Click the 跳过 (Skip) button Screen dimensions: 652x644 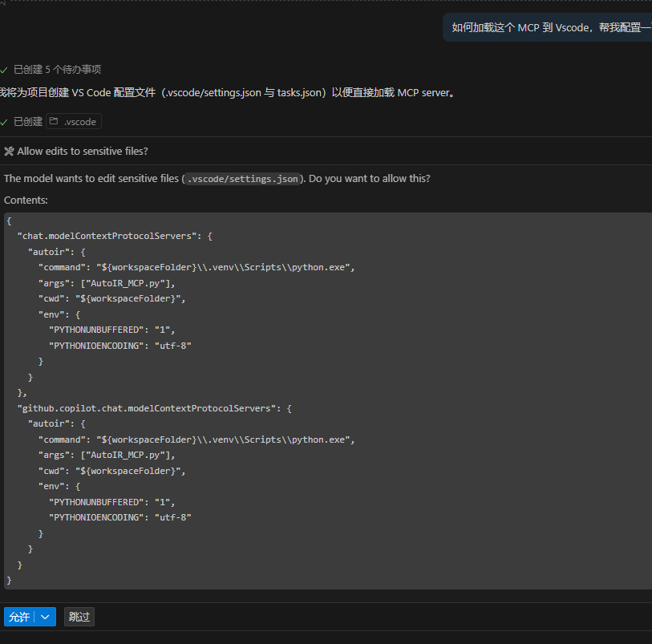79,617
